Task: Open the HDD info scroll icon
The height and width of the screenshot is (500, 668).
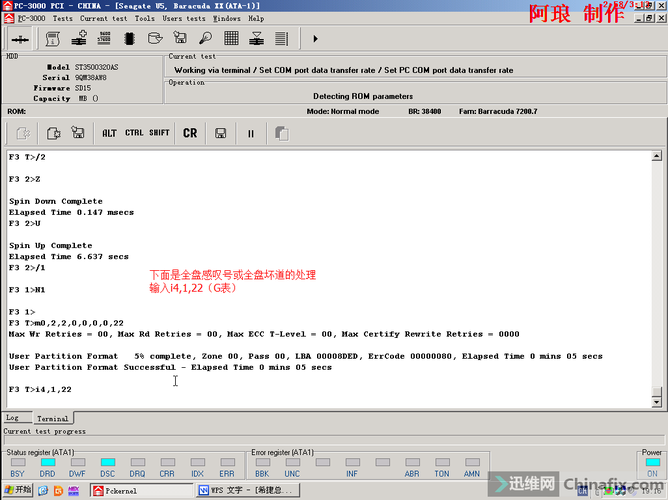Action: (x=52, y=39)
